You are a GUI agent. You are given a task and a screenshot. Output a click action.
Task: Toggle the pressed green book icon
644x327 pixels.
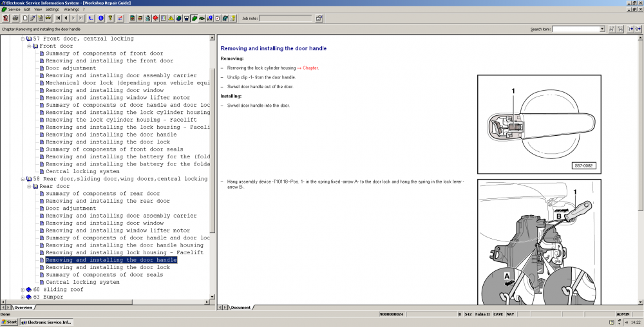coord(194,18)
